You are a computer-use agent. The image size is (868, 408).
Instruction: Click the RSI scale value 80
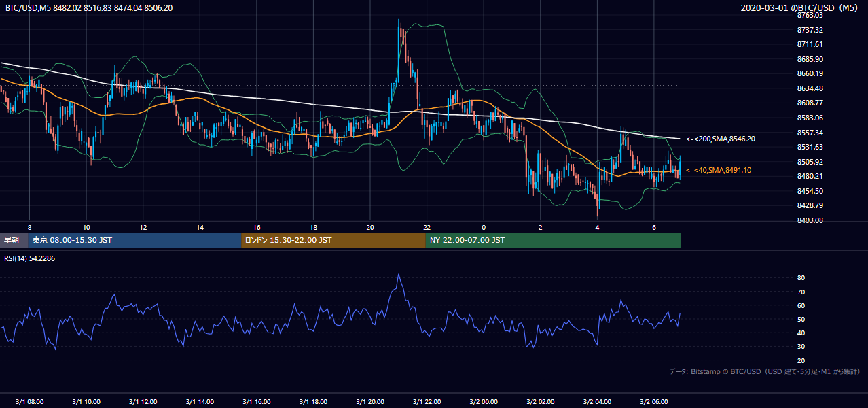click(801, 278)
